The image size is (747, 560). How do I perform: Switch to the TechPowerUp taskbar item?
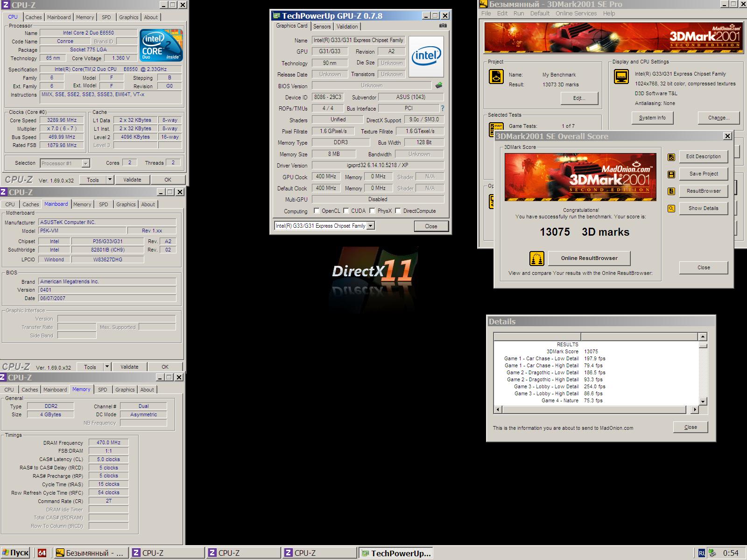point(396,553)
